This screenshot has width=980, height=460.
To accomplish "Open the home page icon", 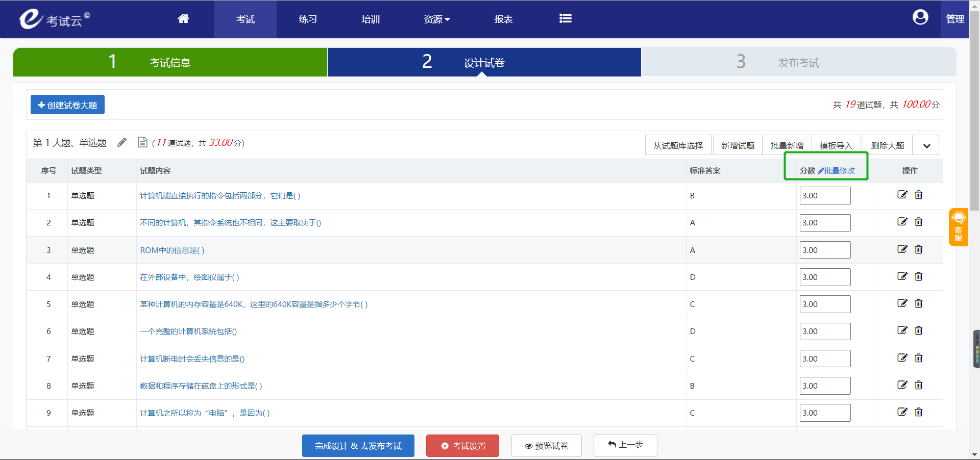I will tap(183, 19).
